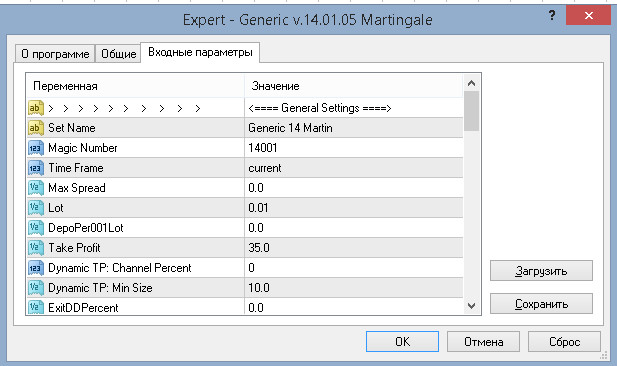Image resolution: width=617 pixels, height=366 pixels.
Task: Click the 'Set Name' variable label
Action: [72, 128]
